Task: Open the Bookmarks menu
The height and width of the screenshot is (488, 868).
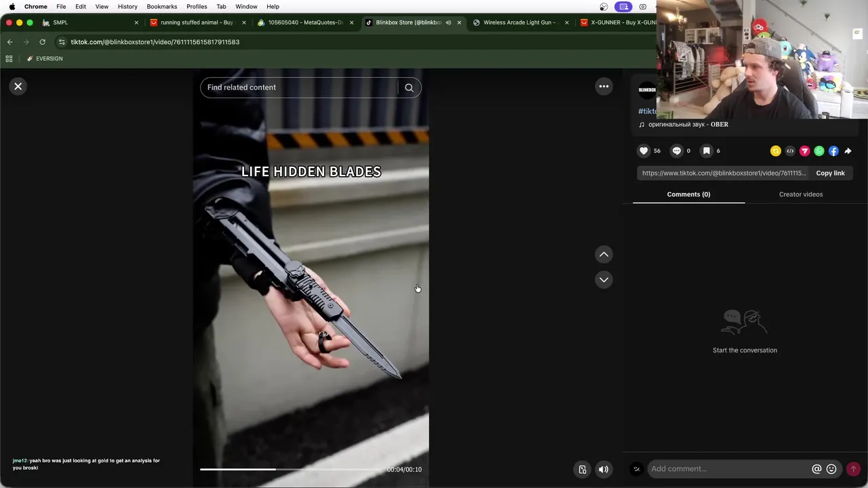Action: click(162, 7)
